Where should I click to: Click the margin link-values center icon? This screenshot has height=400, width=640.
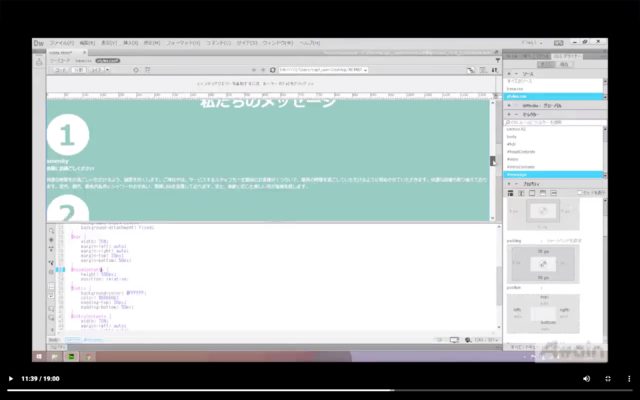(x=543, y=211)
